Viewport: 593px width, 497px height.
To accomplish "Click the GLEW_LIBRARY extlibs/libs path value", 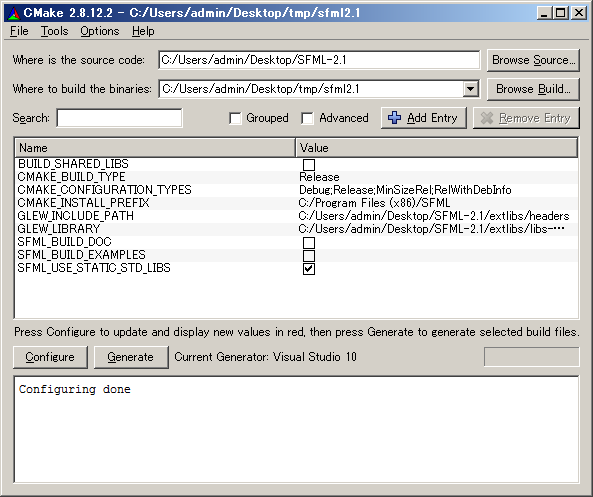I will pyautogui.click(x=432, y=229).
